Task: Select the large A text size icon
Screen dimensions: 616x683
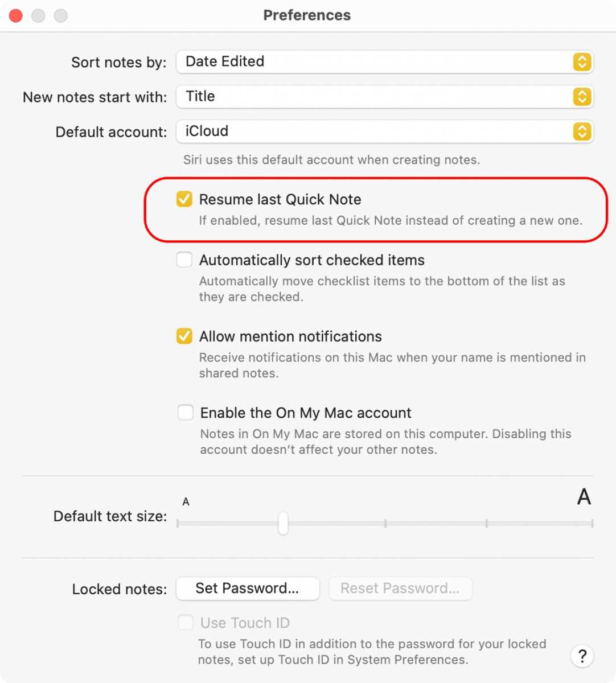Action: pyautogui.click(x=584, y=497)
